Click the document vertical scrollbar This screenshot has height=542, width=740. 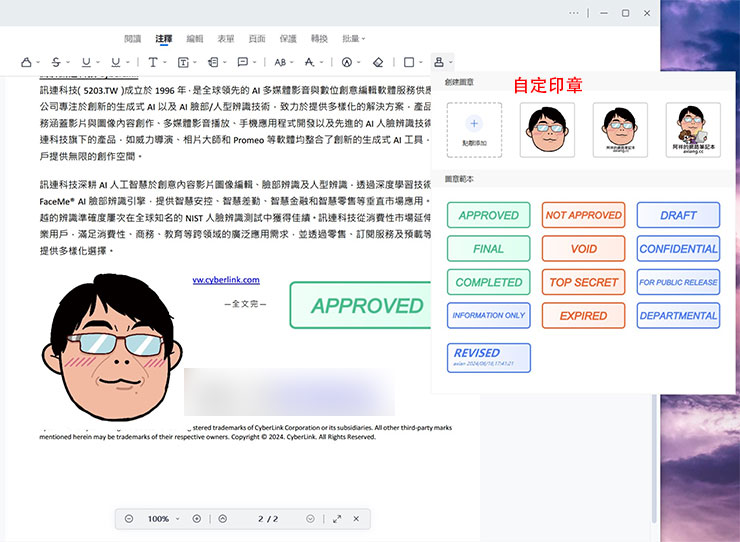pos(654,458)
